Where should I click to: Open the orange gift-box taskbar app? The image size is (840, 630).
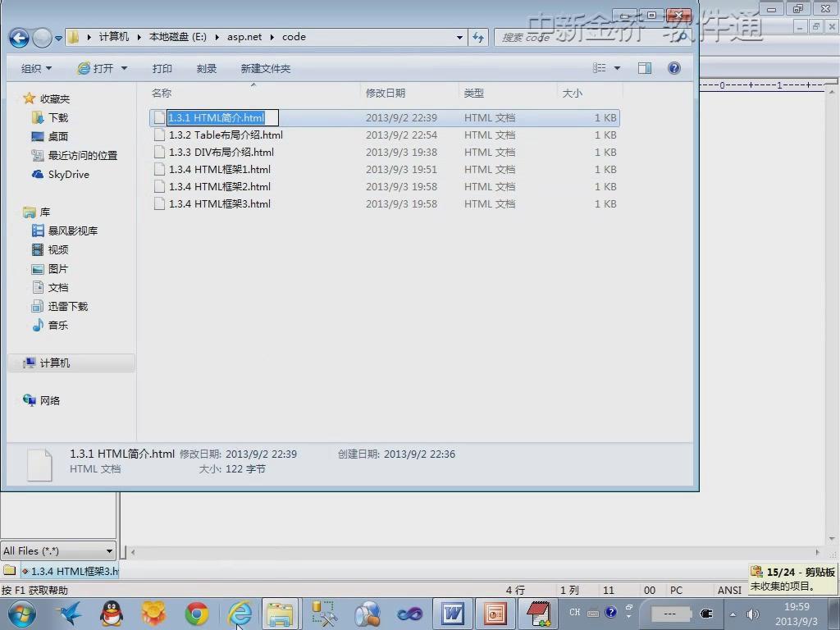(153, 614)
